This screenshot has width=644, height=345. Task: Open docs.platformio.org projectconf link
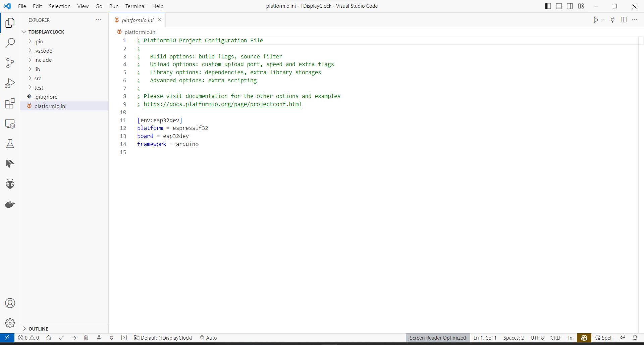(x=223, y=104)
